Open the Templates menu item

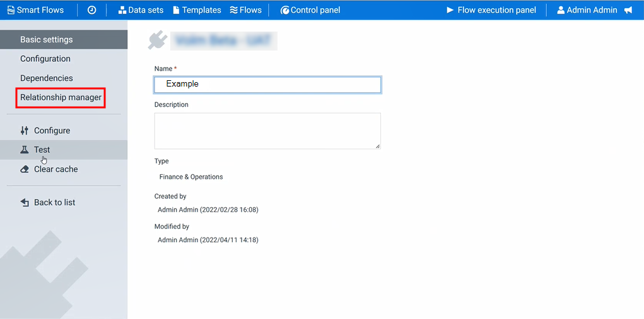[197, 10]
